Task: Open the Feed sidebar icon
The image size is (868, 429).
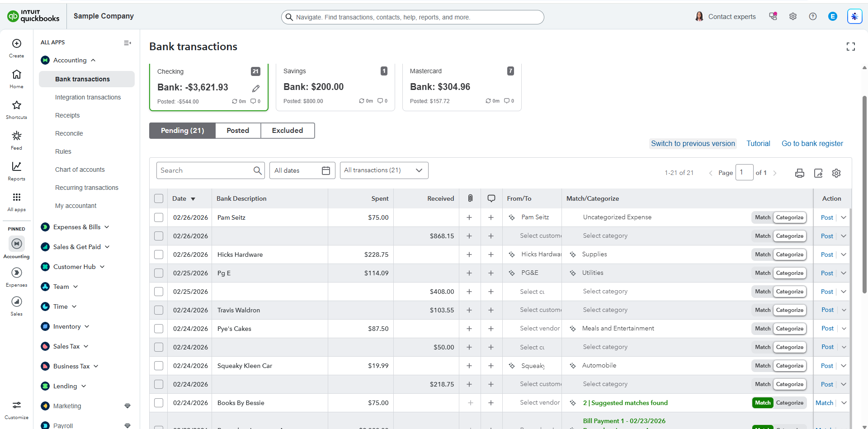Action: click(x=17, y=140)
